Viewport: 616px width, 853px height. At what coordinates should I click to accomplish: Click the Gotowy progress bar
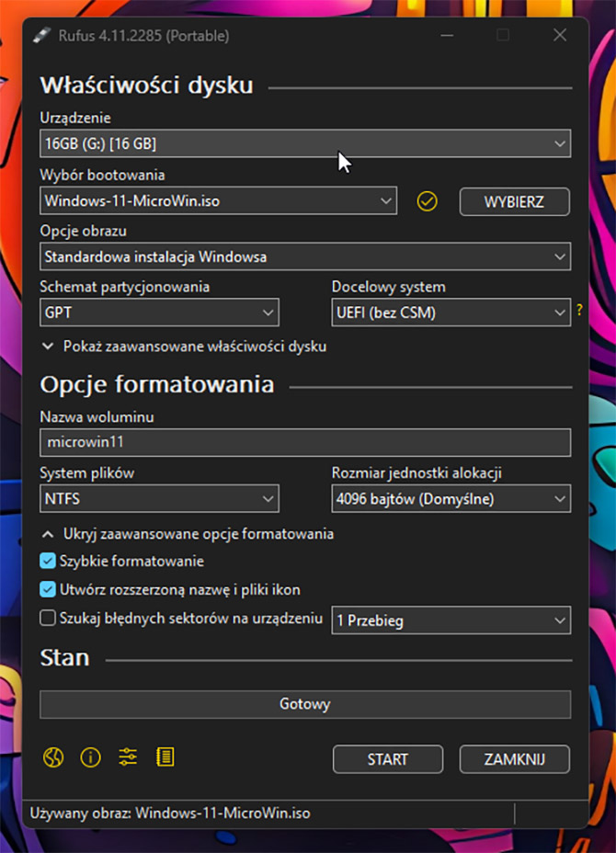pos(305,704)
